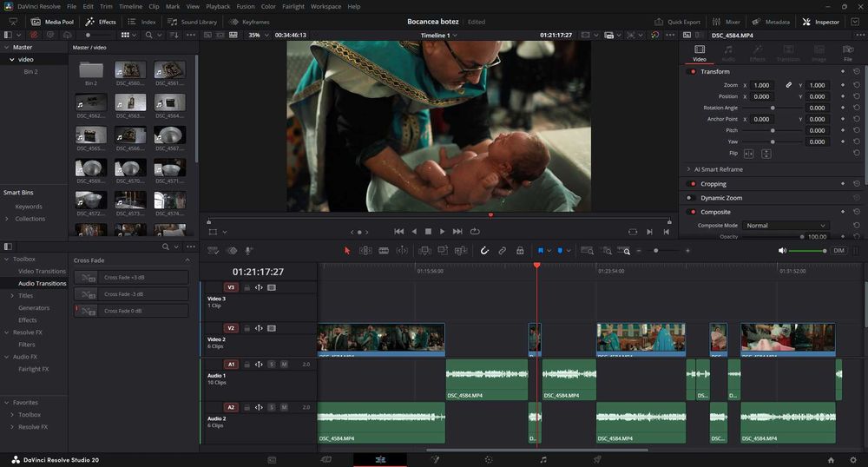The width and height of the screenshot is (868, 467).
Task: Click the blue marker icon
Action: (x=560, y=251)
